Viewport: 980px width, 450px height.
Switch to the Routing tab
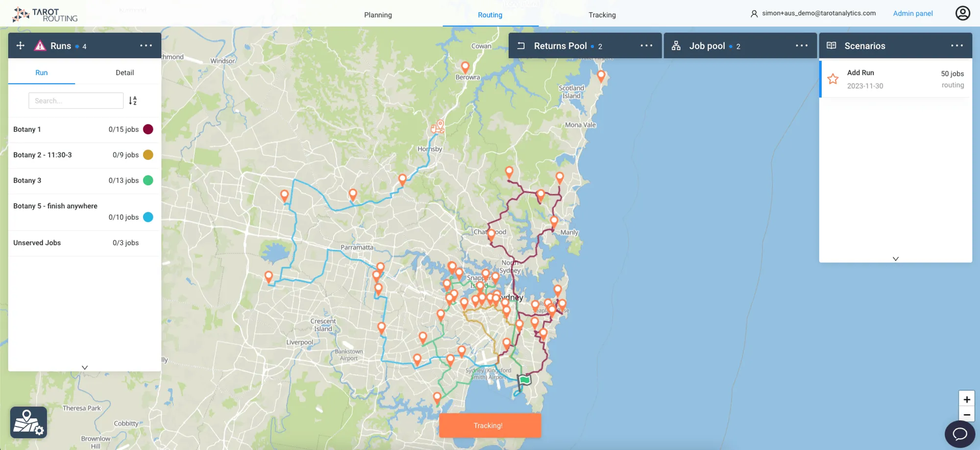click(490, 15)
